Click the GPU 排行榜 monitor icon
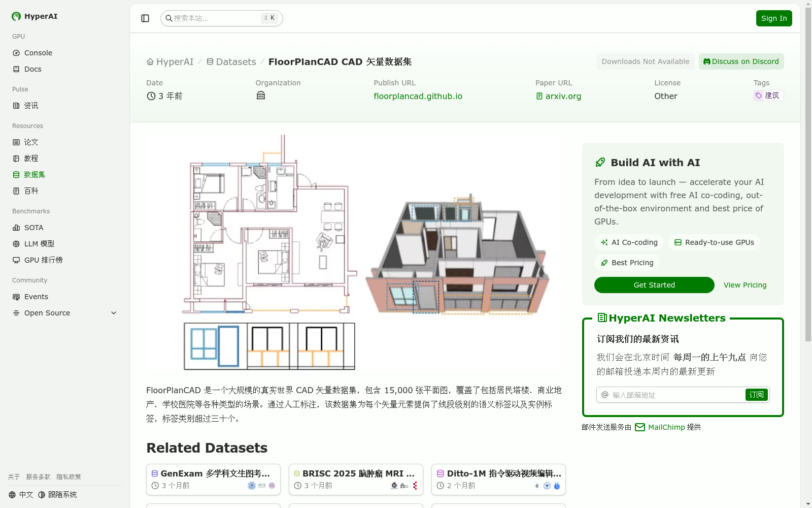The image size is (812, 508). coord(16,260)
